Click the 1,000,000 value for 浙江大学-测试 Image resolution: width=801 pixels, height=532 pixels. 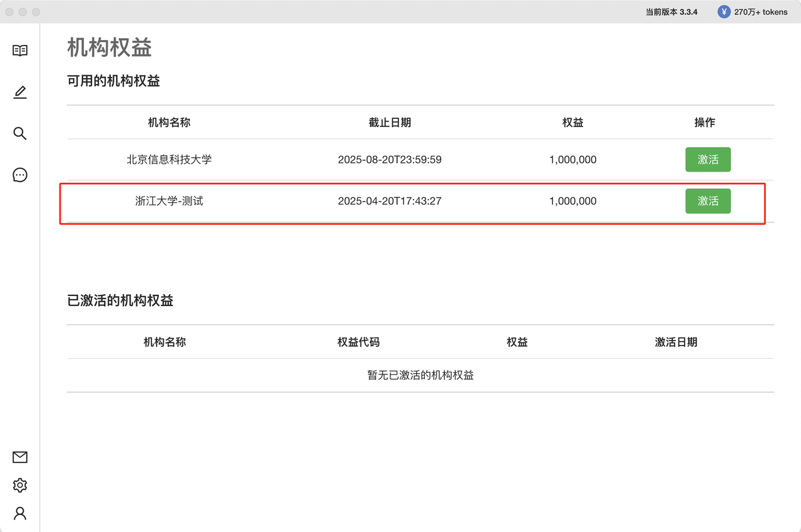[573, 201]
